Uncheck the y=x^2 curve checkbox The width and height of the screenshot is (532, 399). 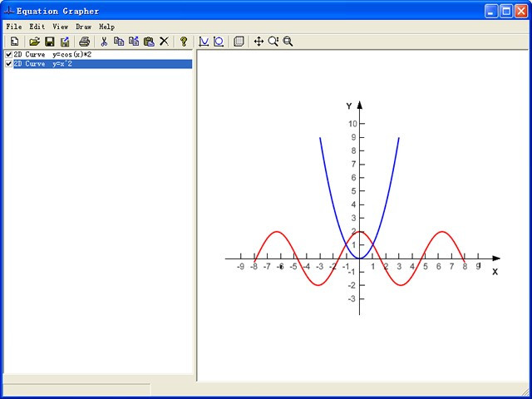pyautogui.click(x=9, y=64)
